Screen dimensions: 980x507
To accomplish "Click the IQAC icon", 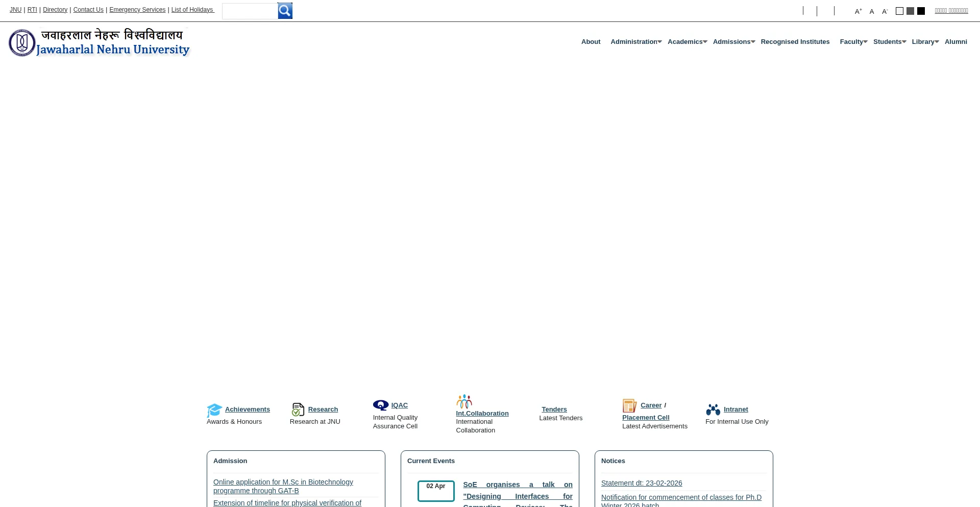I will 381,405.
